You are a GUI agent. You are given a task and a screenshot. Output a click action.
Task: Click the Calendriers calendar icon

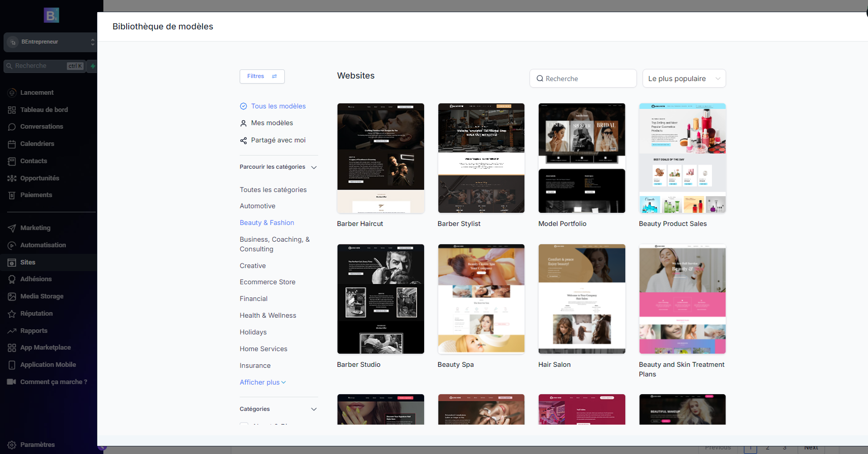click(x=12, y=144)
